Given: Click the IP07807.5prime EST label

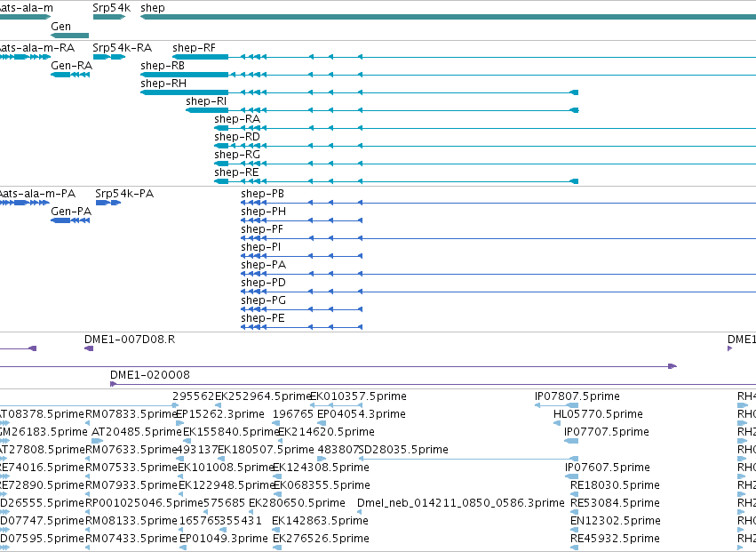Looking at the screenshot, I should tap(577, 396).
